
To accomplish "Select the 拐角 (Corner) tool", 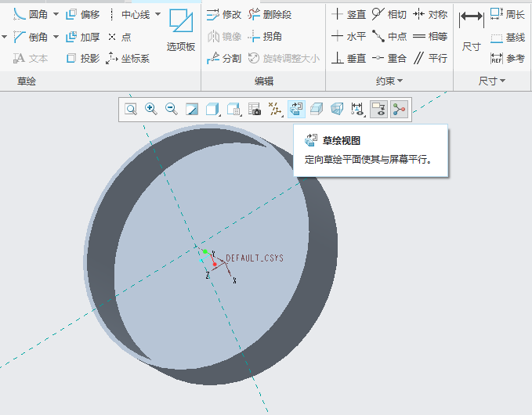I will 265,37.
